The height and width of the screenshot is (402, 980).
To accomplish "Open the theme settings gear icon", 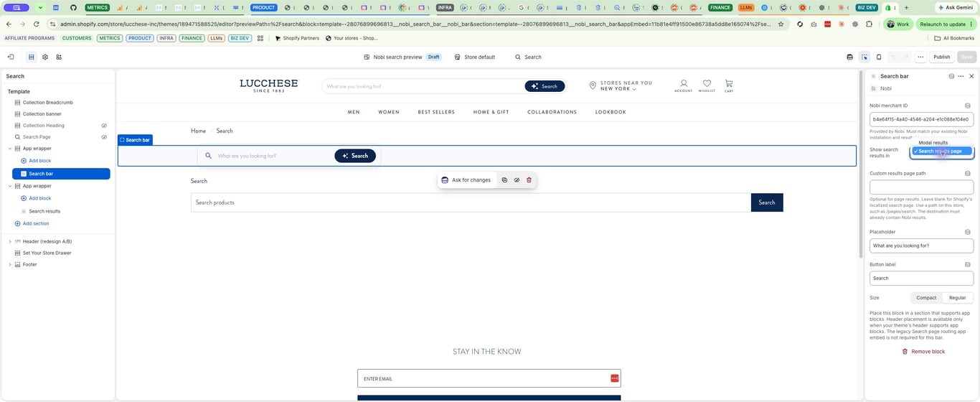I will click(x=45, y=57).
